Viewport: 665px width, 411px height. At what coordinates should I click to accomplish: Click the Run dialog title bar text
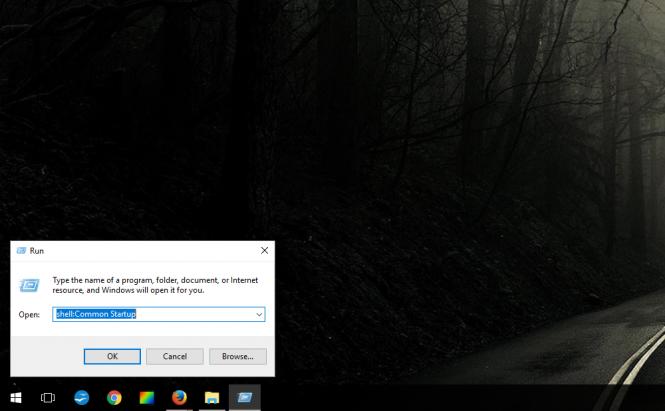(x=37, y=251)
